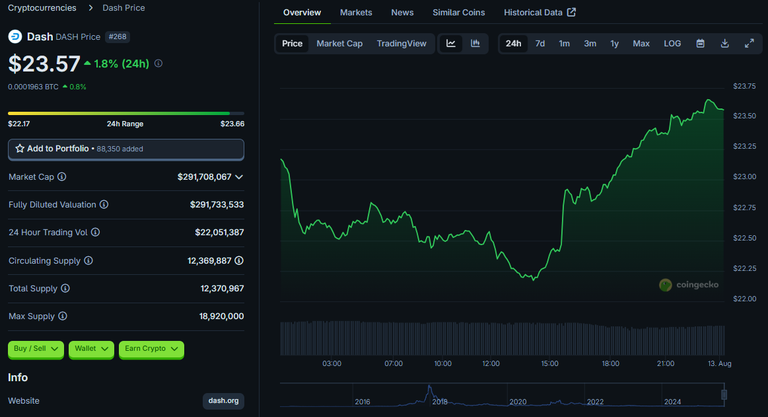
Task: Open the Similar Coins tab
Action: pyautogui.click(x=458, y=12)
